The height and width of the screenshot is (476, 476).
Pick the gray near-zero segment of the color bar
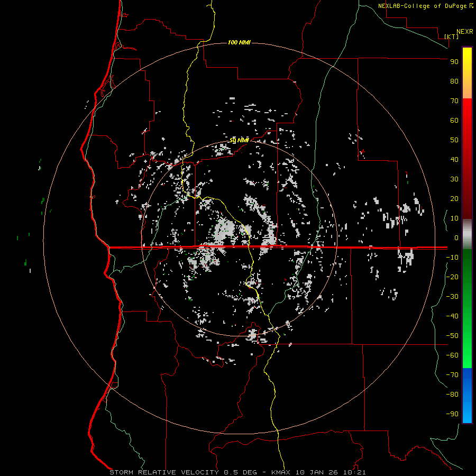coord(467,234)
